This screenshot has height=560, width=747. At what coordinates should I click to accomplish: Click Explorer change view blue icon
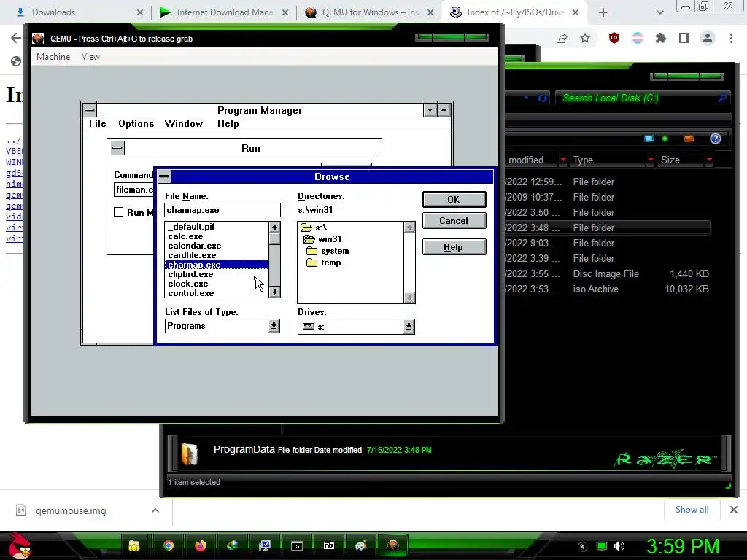pos(649,139)
